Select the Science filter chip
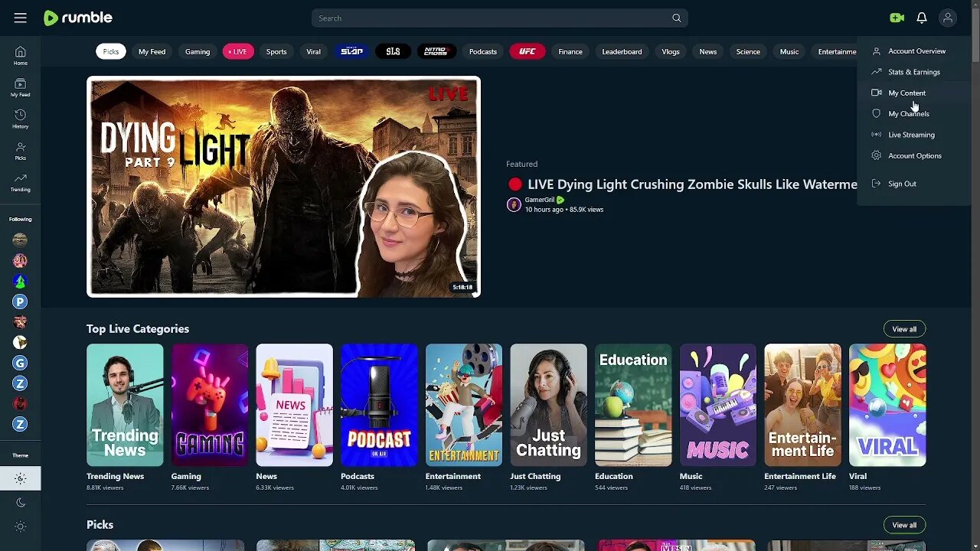980x551 pixels. click(748, 51)
